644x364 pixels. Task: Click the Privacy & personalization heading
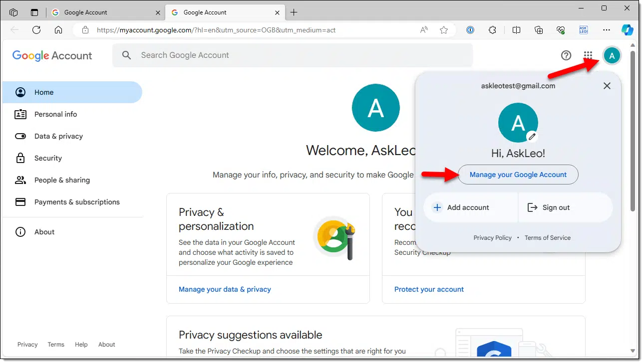[x=216, y=219]
